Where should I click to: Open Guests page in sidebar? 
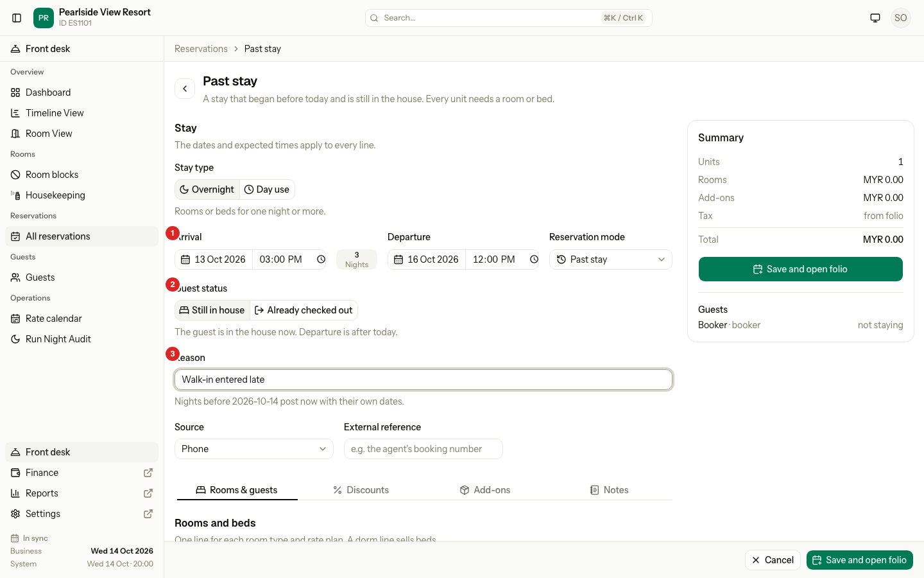pos(81,277)
